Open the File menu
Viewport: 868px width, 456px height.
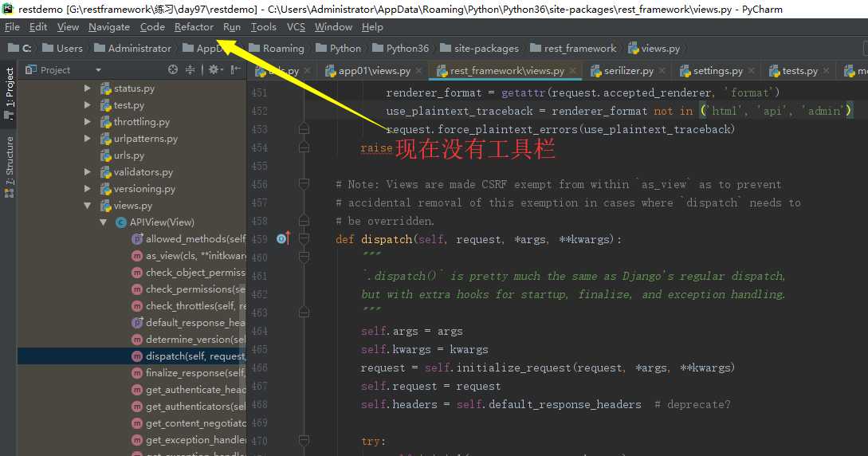coord(12,27)
